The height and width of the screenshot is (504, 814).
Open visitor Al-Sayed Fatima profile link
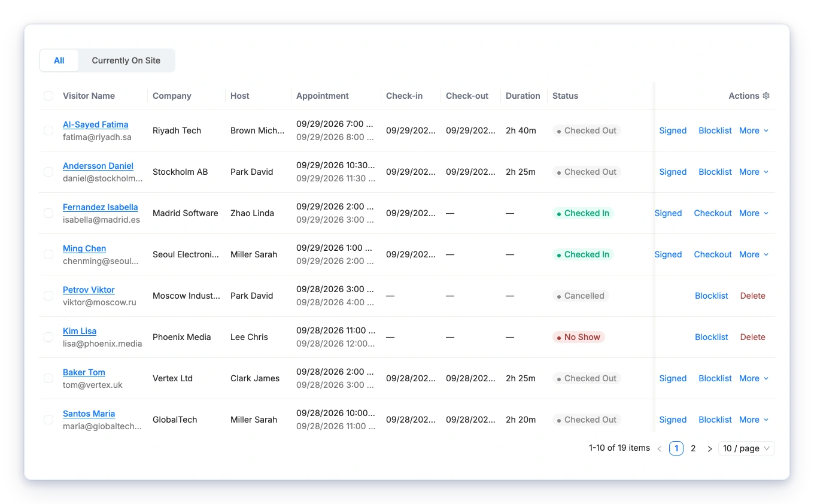click(96, 125)
